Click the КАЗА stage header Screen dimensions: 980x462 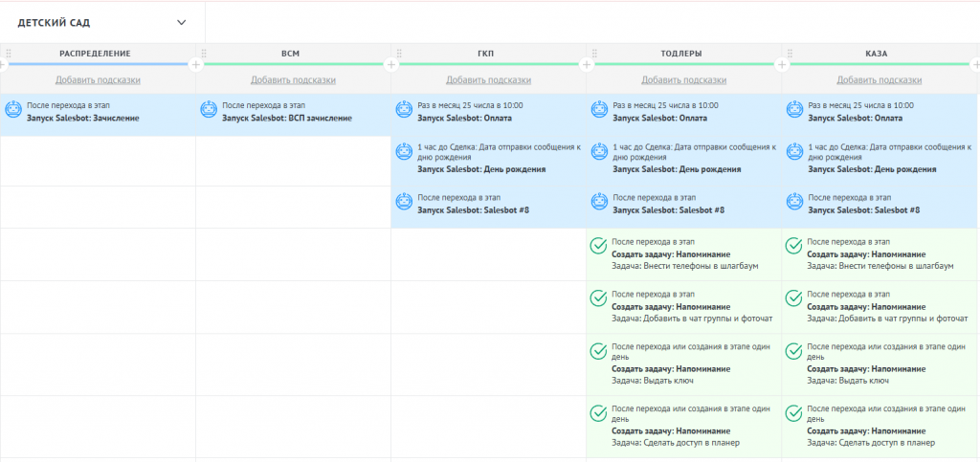click(877, 54)
